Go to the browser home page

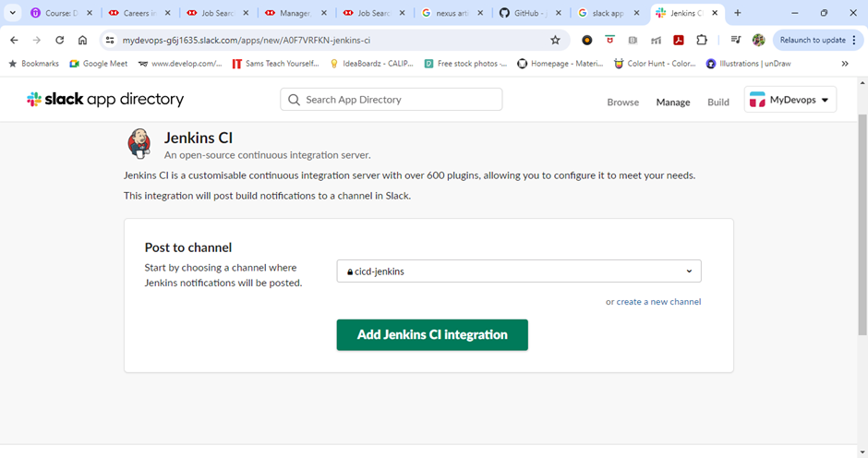(83, 41)
